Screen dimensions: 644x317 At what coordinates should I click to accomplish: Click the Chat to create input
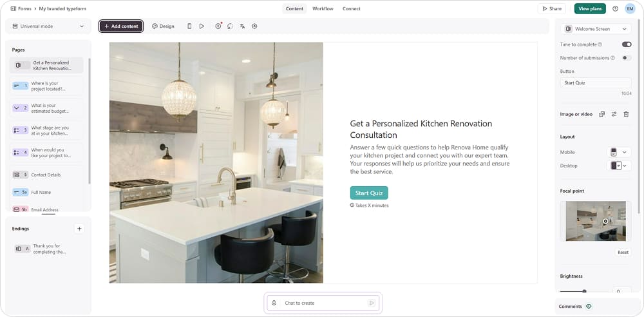coord(323,303)
